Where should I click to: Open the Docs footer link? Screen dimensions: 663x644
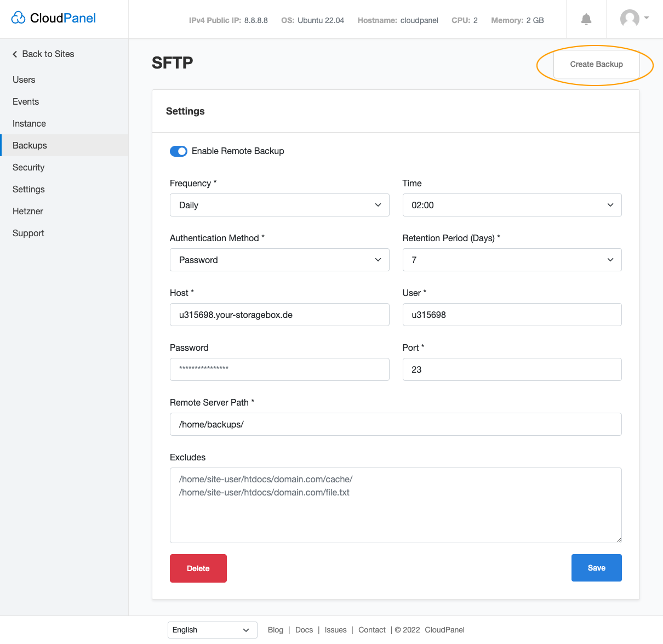pyautogui.click(x=304, y=630)
